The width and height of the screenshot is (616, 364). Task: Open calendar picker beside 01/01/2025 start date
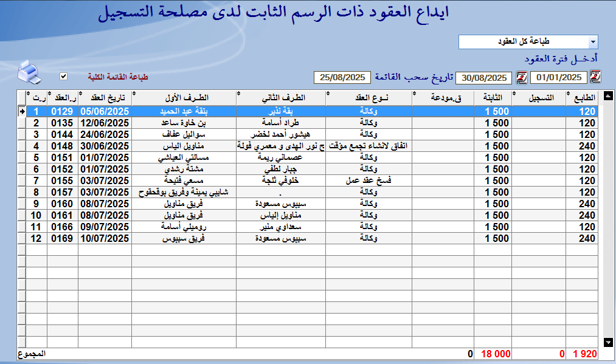(595, 77)
